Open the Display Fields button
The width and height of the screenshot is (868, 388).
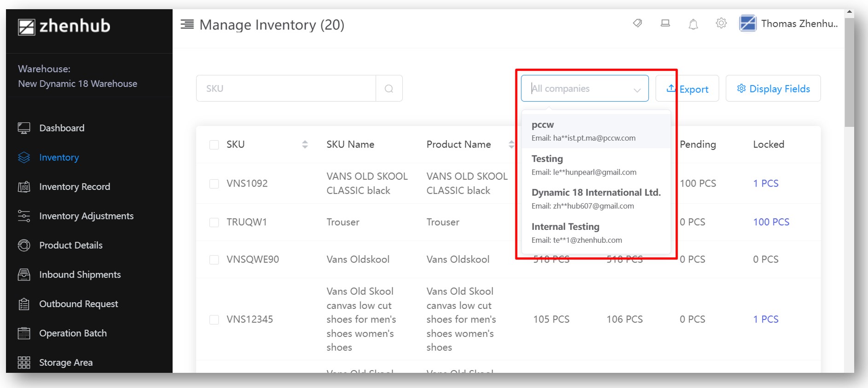773,89
